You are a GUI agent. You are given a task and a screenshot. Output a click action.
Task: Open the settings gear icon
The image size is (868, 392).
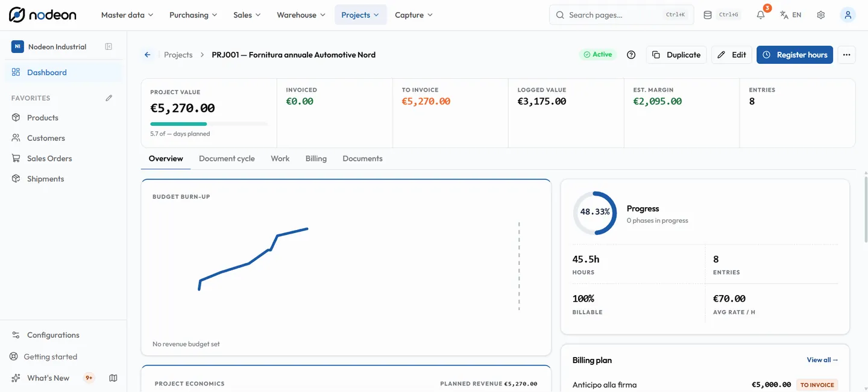click(x=821, y=15)
